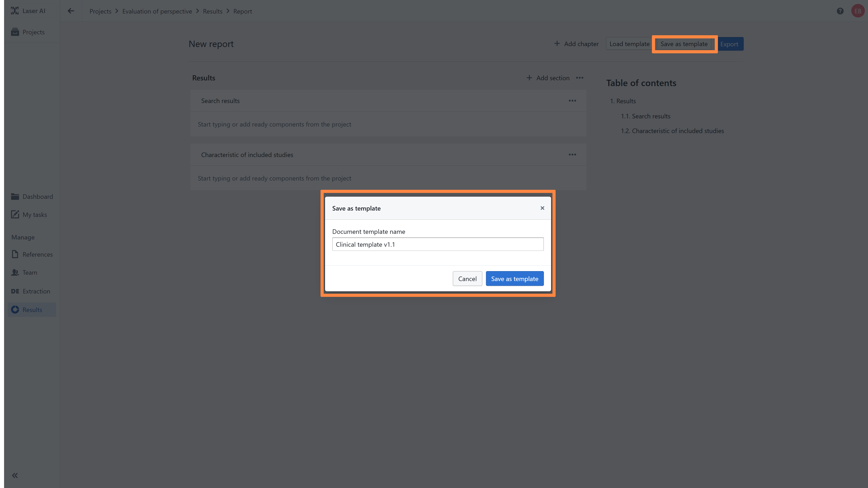This screenshot has width=868, height=488.
Task: Collapse the sidebar with double chevron
Action: (15, 476)
